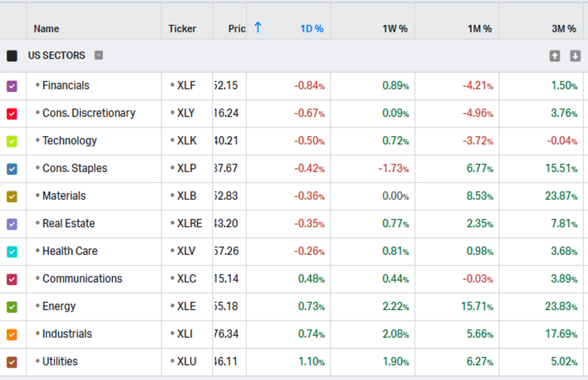Click the Ticker column header
This screenshot has width=588, height=380.
click(182, 29)
